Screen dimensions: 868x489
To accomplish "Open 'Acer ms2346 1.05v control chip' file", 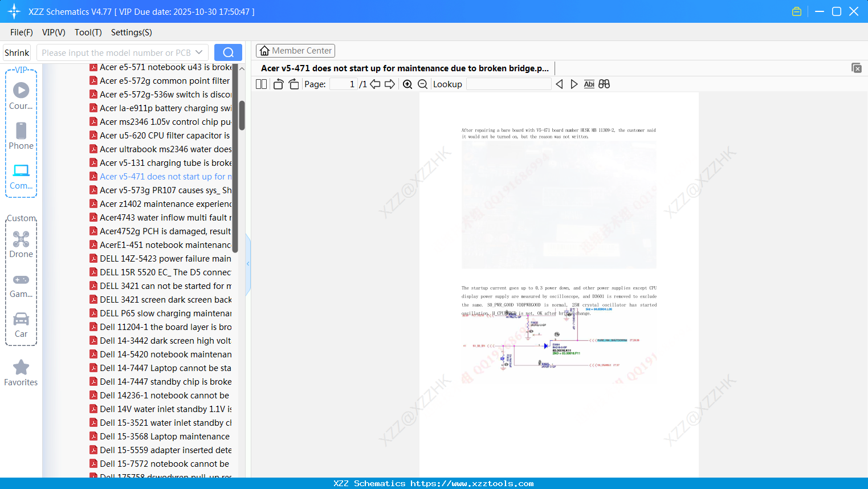I will [x=161, y=122].
